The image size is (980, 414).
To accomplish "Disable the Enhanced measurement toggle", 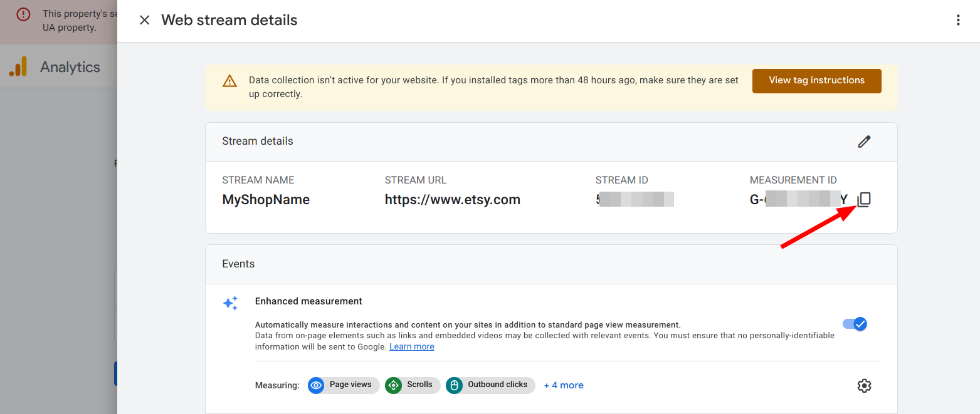I will point(855,324).
